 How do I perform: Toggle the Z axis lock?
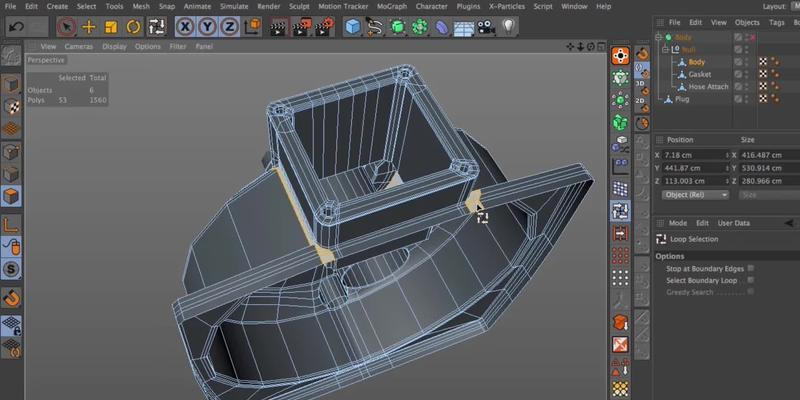click(x=230, y=27)
